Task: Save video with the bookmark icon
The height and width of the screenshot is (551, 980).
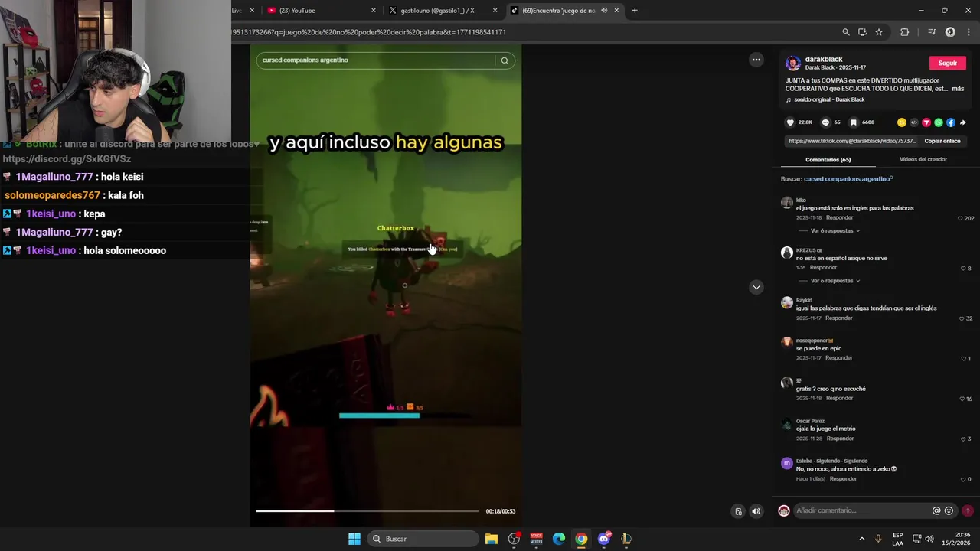Action: (x=854, y=122)
